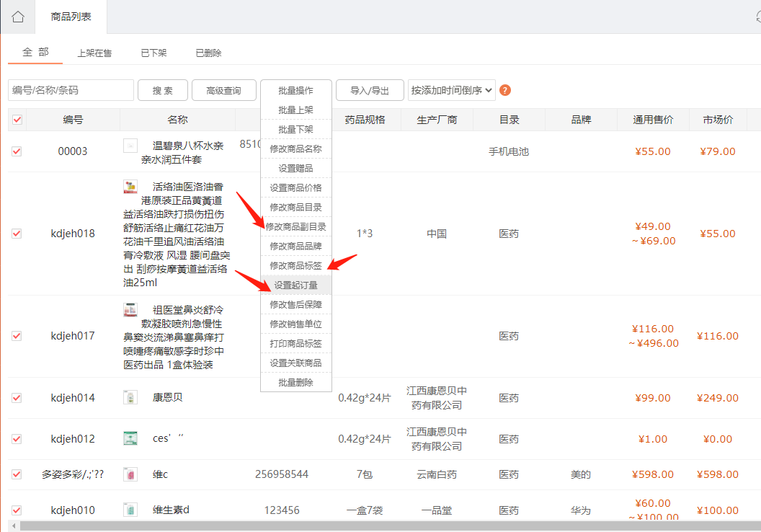
Task: Switch to the 已下架 tab
Action: pos(153,53)
